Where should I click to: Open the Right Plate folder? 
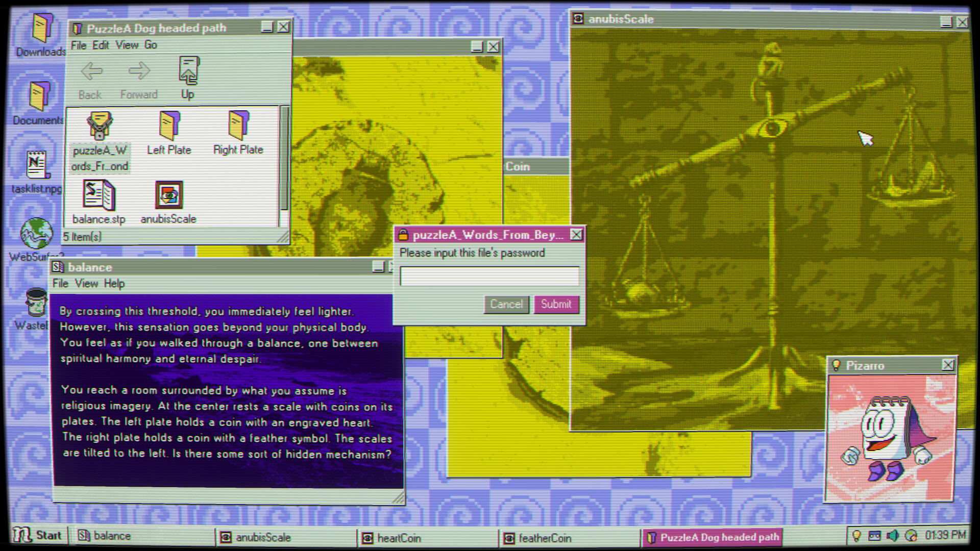pos(238,126)
